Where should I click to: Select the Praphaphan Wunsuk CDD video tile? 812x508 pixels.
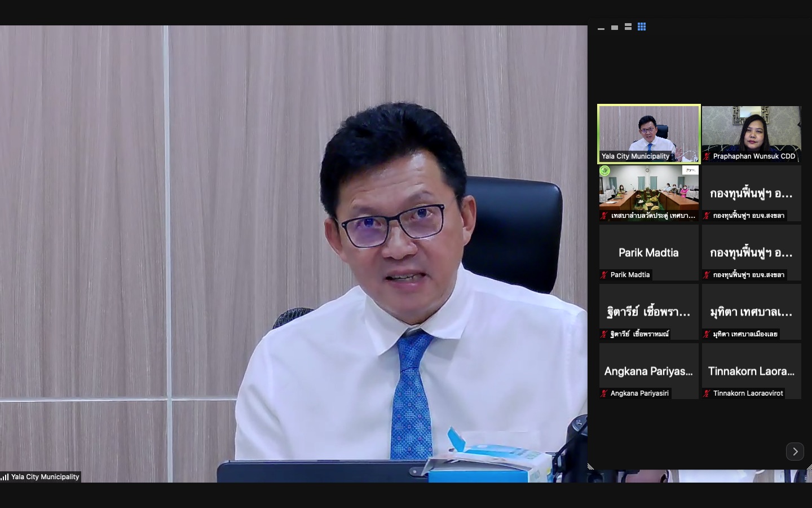[751, 134]
